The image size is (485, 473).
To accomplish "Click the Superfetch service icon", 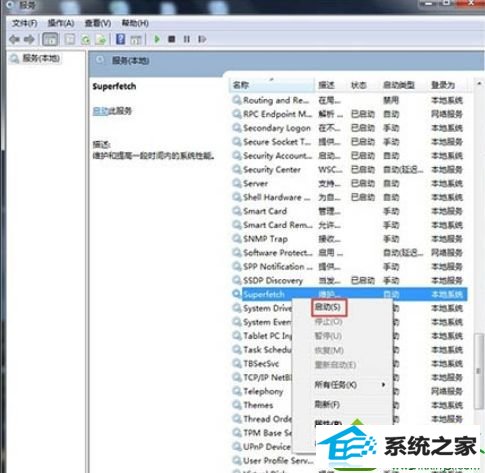I will point(237,294).
